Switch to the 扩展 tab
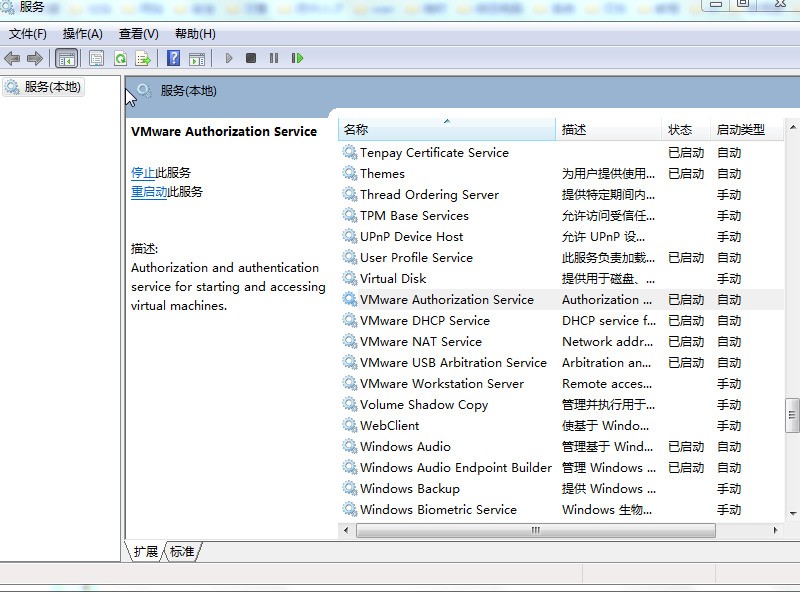 145,552
